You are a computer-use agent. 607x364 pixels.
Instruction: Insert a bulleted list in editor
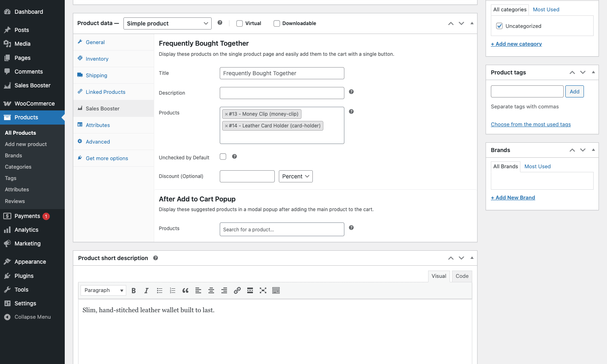tap(159, 290)
